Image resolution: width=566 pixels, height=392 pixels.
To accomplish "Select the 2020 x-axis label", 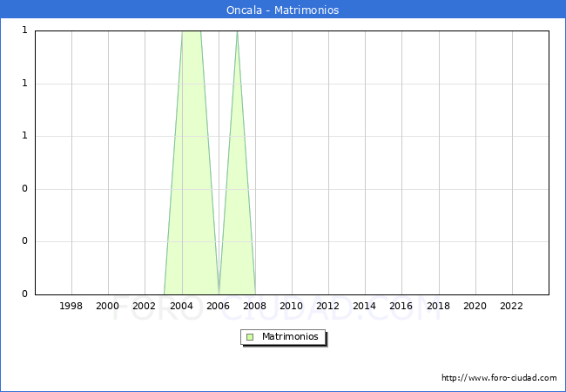I will [475, 306].
